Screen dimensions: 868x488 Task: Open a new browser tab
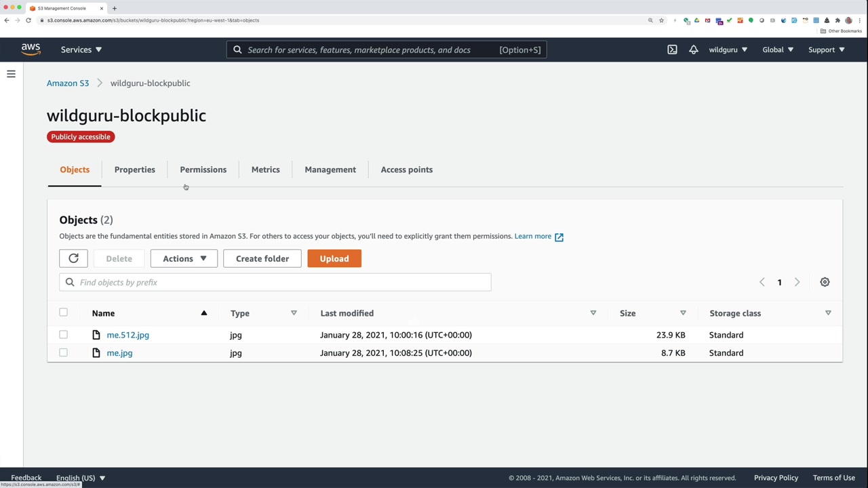point(114,8)
